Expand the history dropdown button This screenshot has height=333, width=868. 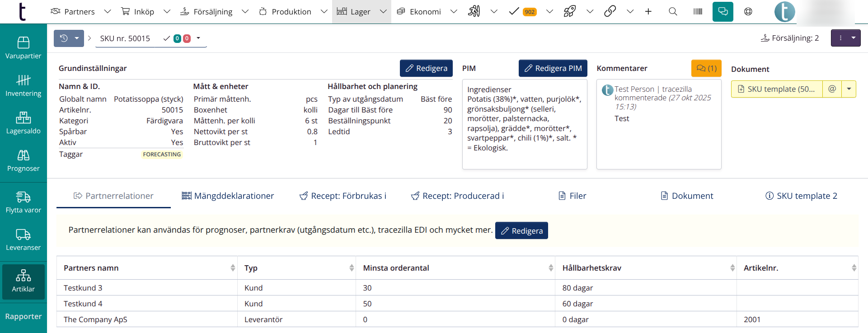77,38
